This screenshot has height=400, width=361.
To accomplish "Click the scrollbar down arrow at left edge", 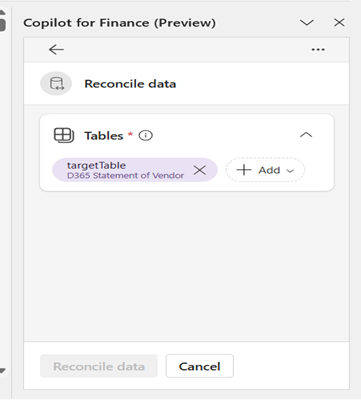I will click(2, 370).
